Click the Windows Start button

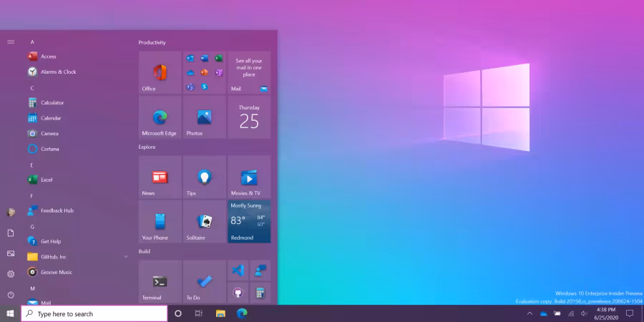click(10, 314)
